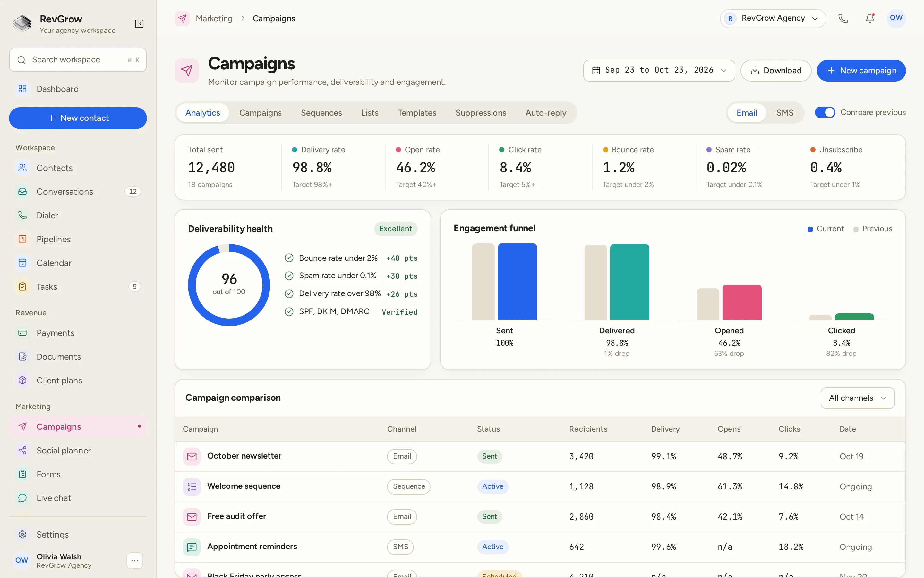
Task: Open the All channels filter dropdown
Action: pyautogui.click(x=858, y=398)
